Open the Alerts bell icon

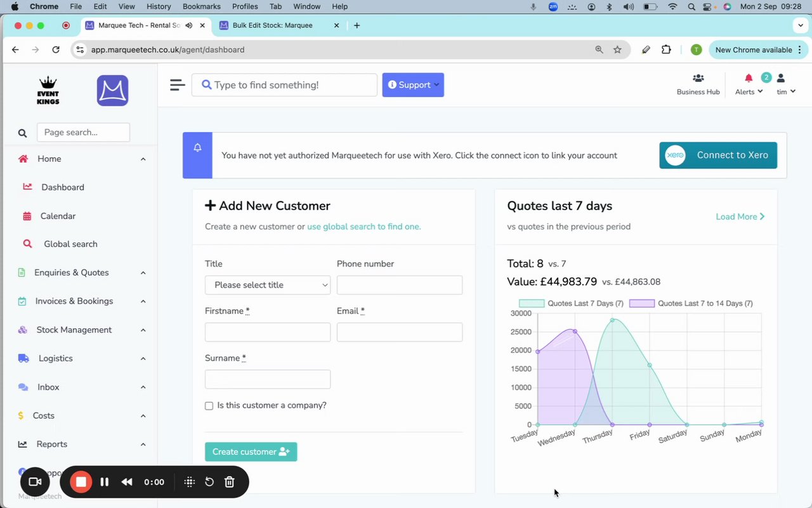[749, 78]
